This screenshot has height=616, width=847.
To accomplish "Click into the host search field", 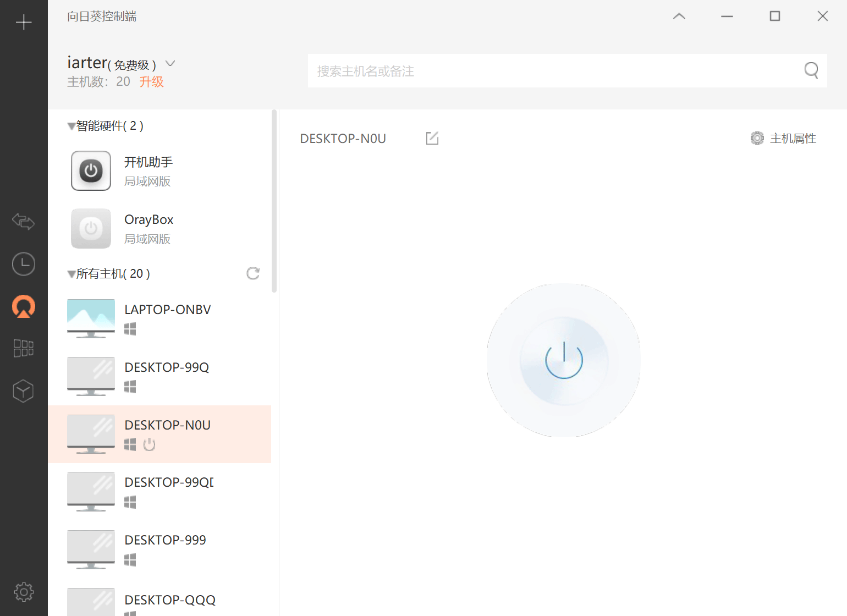I will 567,70.
